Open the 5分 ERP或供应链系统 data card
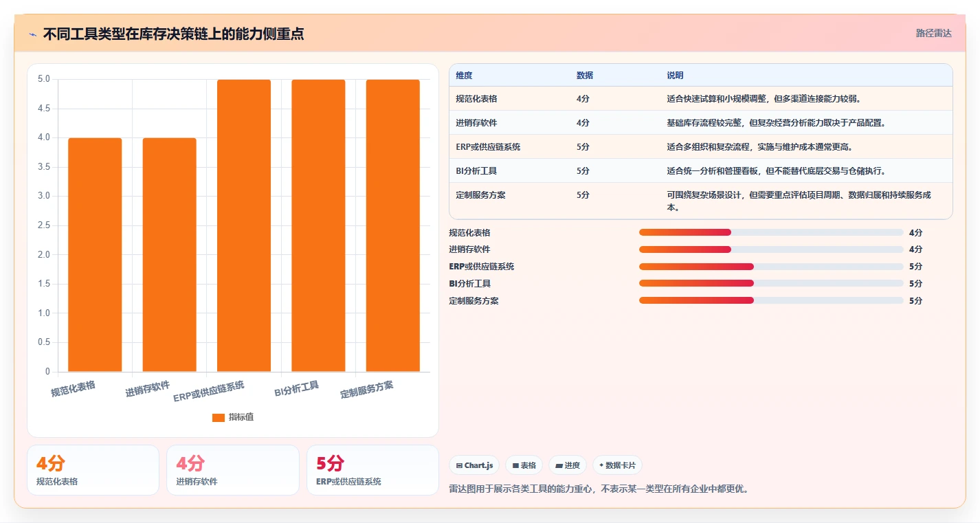The height and width of the screenshot is (523, 980). tap(372, 470)
